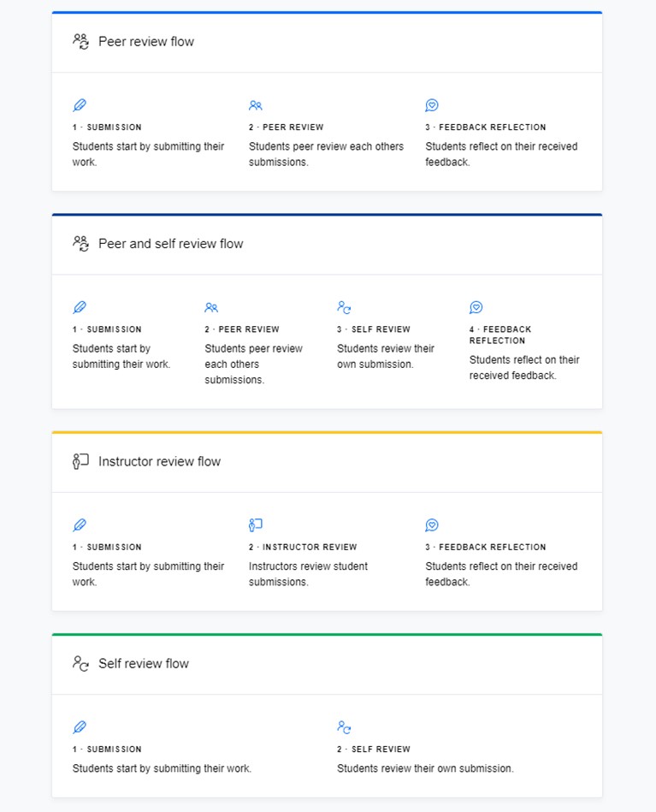Click the '4 · Feedback Reflection' step label
656x812 pixels.
[x=500, y=335]
